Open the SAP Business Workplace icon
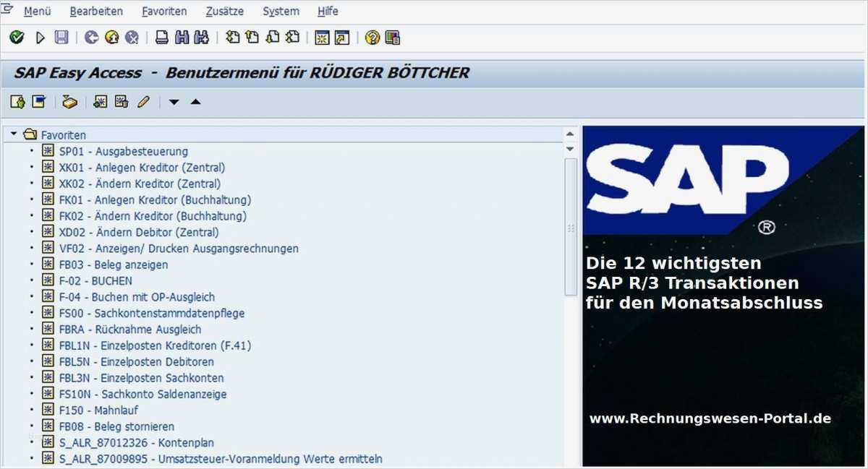The height and width of the screenshot is (469, 868). click(69, 102)
